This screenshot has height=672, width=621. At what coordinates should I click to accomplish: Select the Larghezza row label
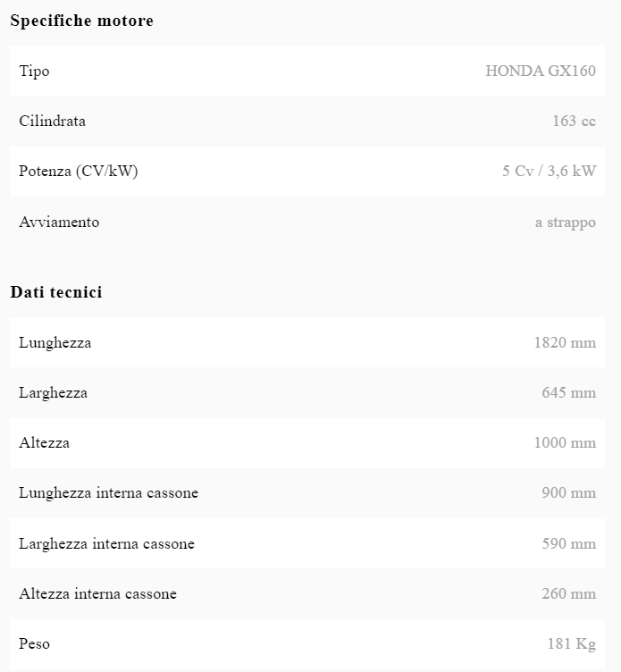click(x=54, y=393)
